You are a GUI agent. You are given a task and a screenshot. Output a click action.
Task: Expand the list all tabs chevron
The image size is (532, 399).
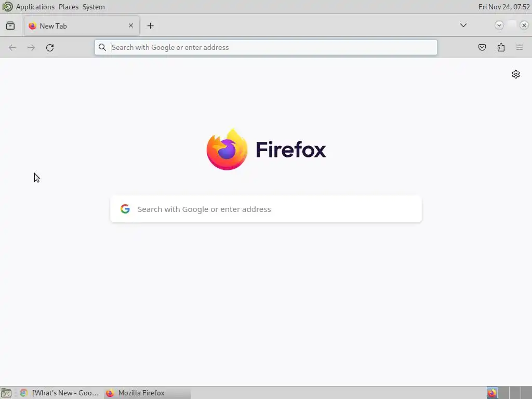click(463, 25)
